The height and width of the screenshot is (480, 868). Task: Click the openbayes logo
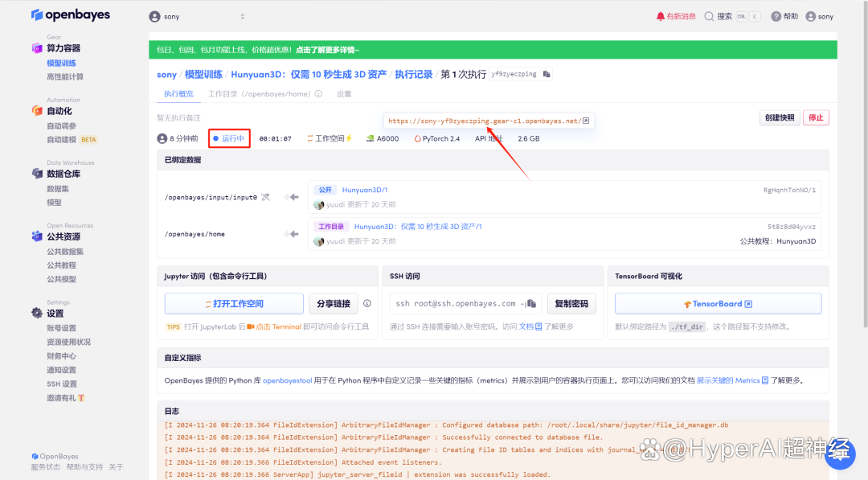click(71, 15)
